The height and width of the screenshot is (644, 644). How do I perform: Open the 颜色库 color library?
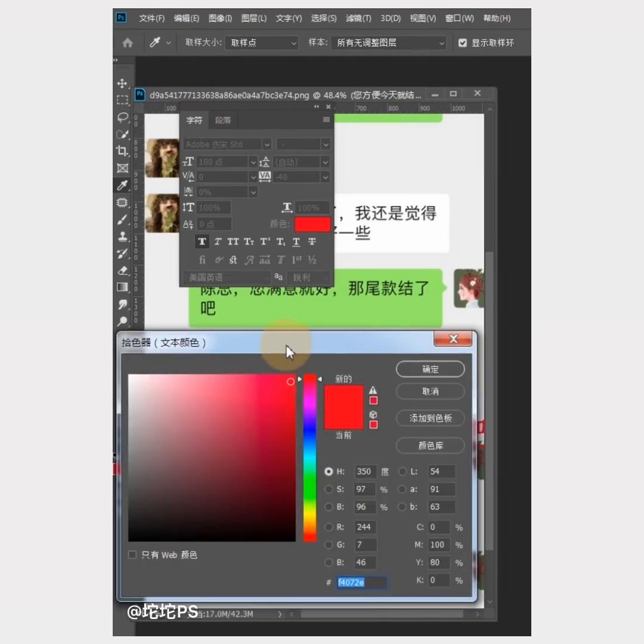point(430,445)
